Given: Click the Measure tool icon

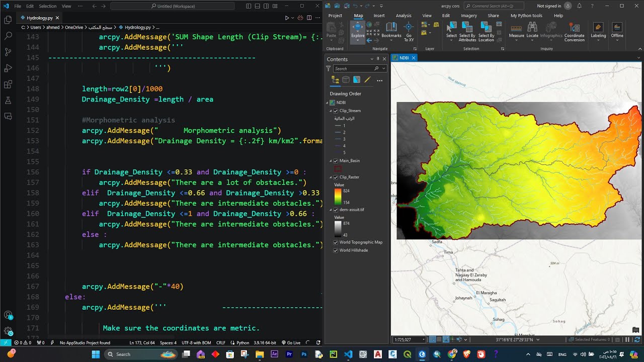Looking at the screenshot, I should [x=516, y=29].
